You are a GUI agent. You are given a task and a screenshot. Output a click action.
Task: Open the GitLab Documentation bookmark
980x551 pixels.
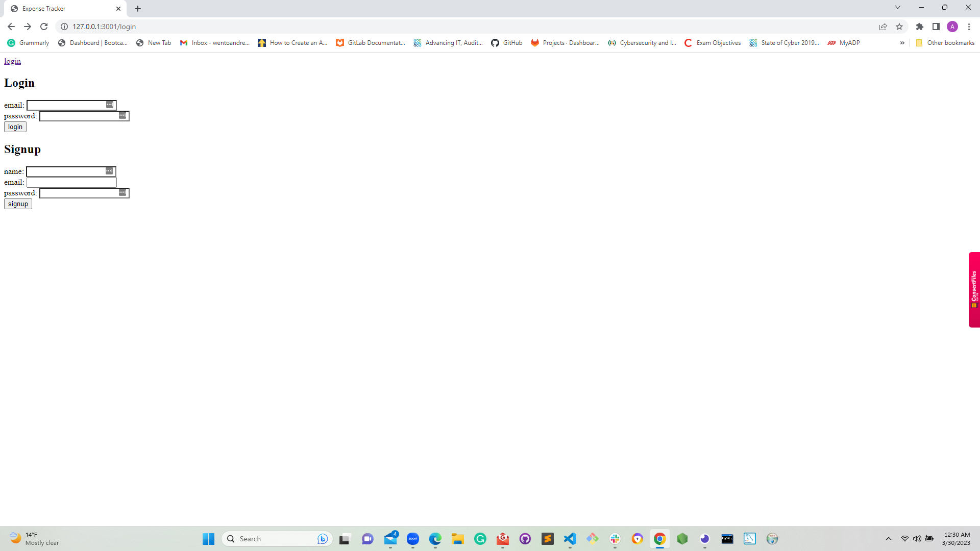[x=371, y=43]
